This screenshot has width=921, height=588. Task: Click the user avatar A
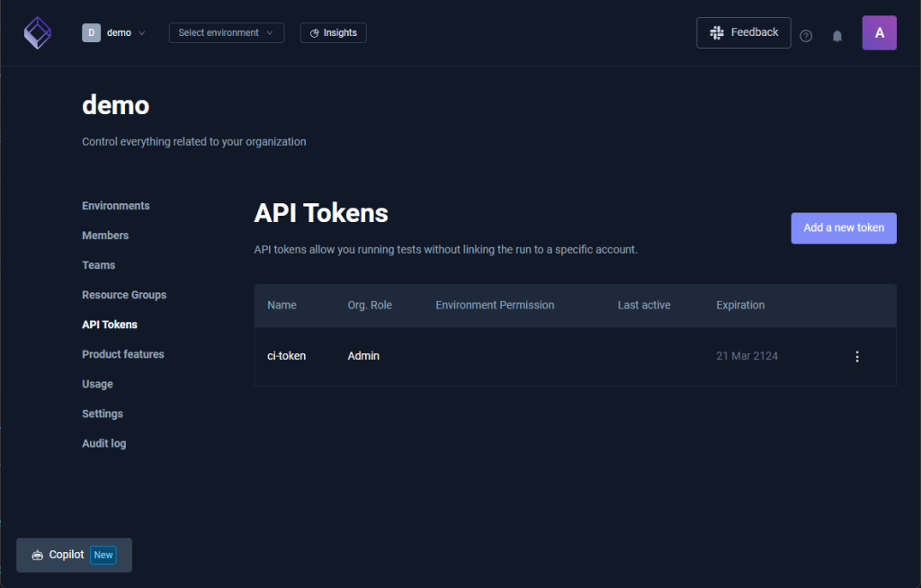[879, 33]
